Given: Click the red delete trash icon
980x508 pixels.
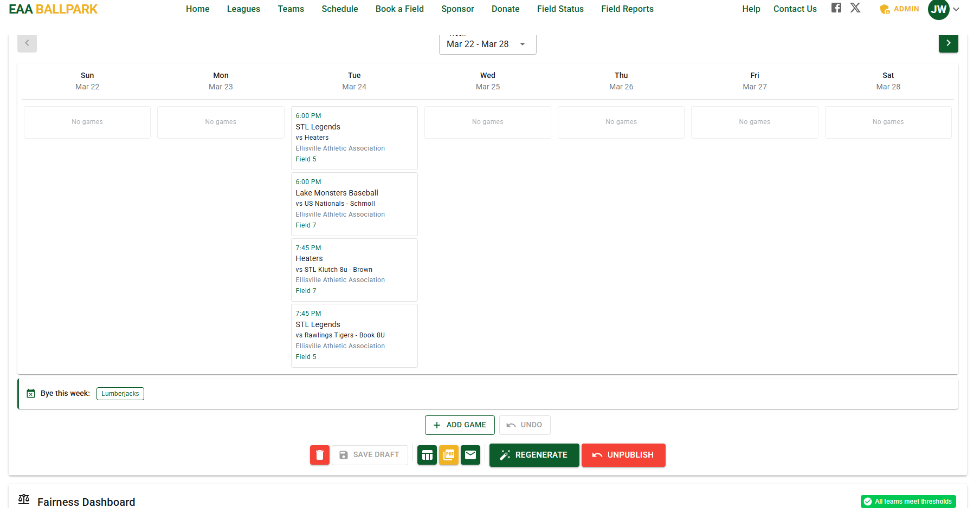Looking at the screenshot, I should pyautogui.click(x=320, y=455).
